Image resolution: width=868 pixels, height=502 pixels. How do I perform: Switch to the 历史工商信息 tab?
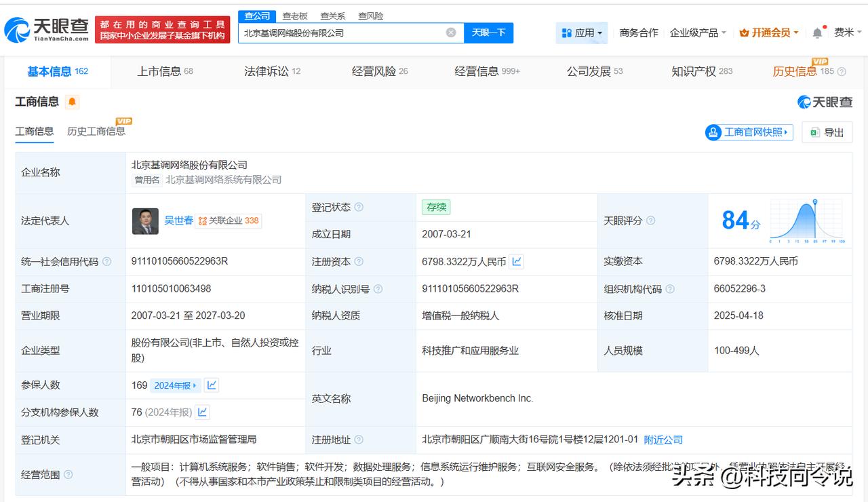click(96, 131)
